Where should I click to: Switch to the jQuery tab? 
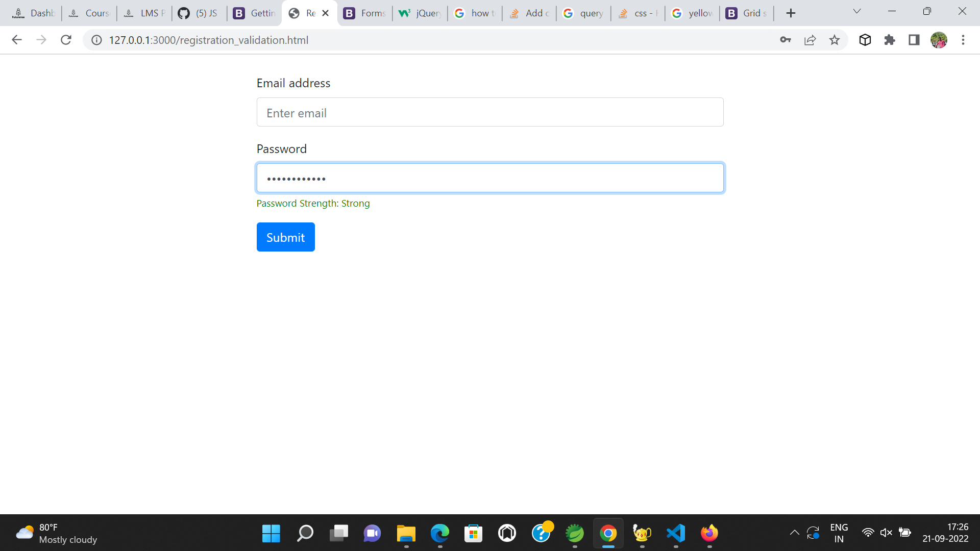pos(420,13)
